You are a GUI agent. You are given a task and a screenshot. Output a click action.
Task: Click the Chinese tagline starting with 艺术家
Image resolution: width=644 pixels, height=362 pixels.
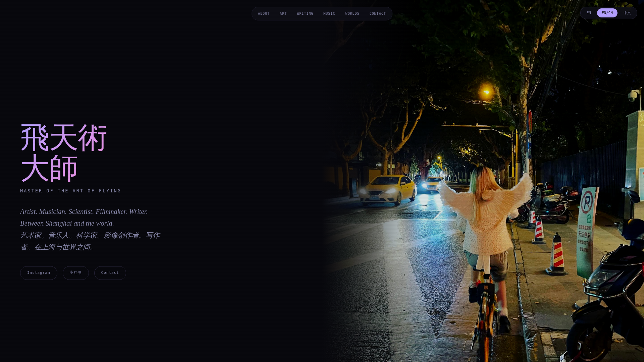pyautogui.click(x=90, y=241)
